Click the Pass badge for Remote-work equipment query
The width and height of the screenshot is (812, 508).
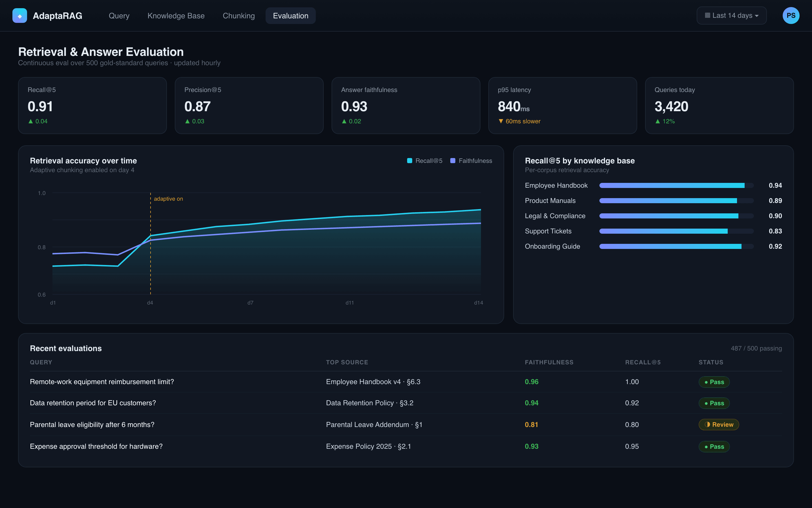point(714,382)
